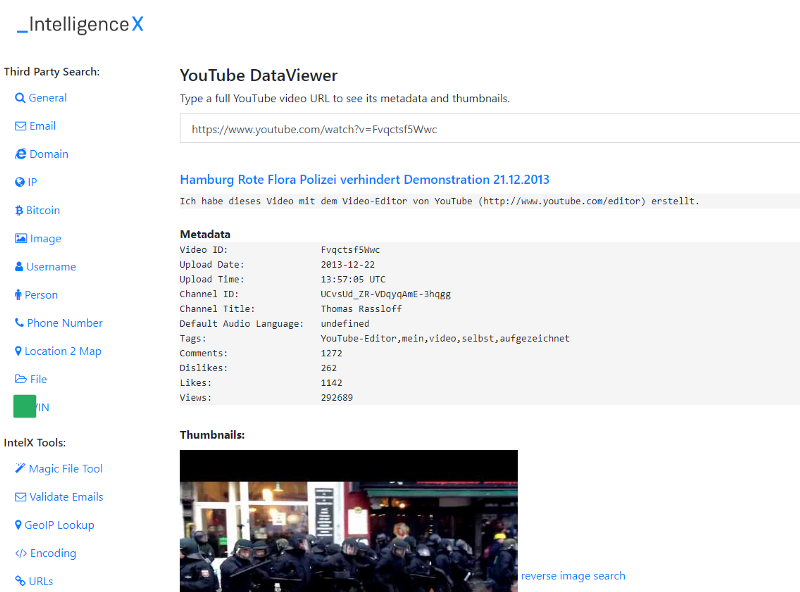Go to the Domain search
This screenshot has width=800, height=592.
click(49, 154)
